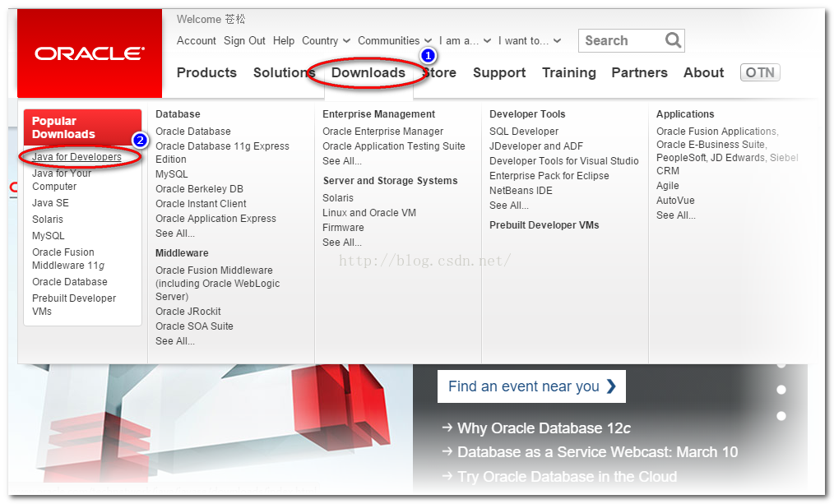The image size is (834, 504).
Task: Open Why Oracle Database 12c link
Action: click(544, 428)
